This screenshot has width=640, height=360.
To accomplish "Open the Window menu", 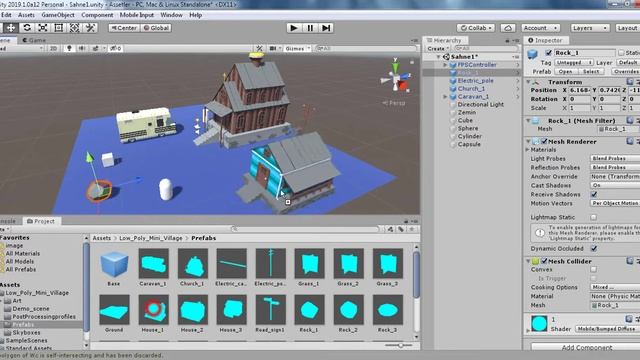I will tap(171, 15).
